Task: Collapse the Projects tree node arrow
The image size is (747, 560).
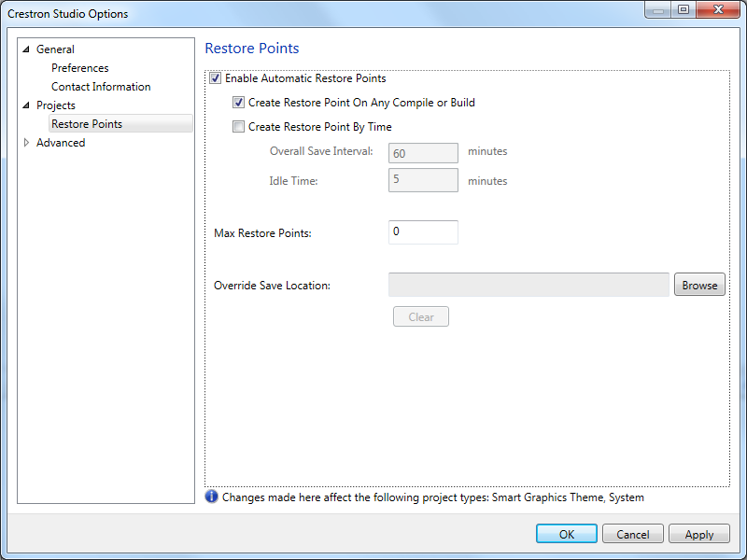Action: click(26, 105)
